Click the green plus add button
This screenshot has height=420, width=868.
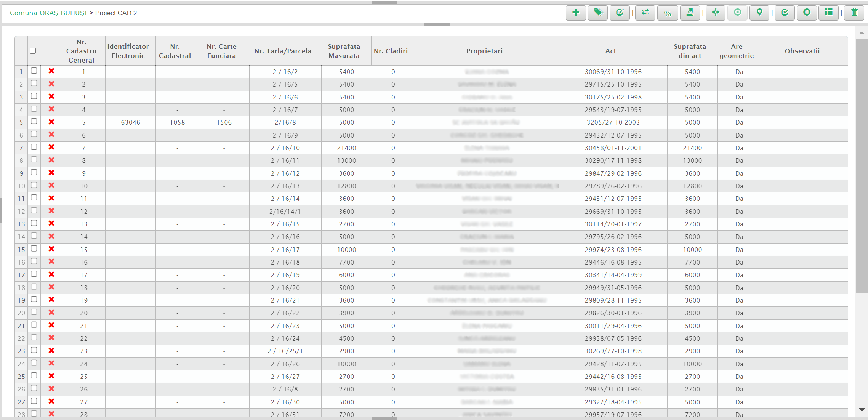click(x=575, y=13)
